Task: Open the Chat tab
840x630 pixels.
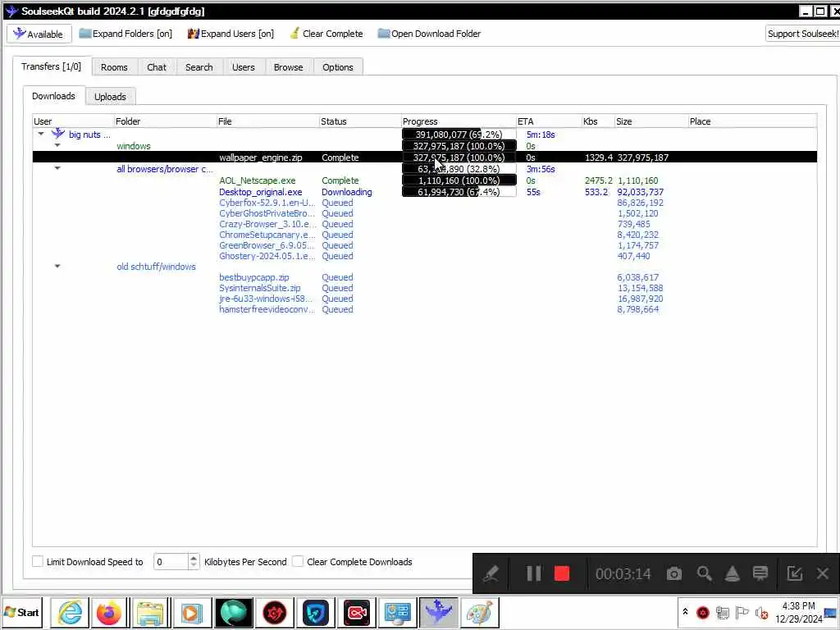Action: click(157, 67)
